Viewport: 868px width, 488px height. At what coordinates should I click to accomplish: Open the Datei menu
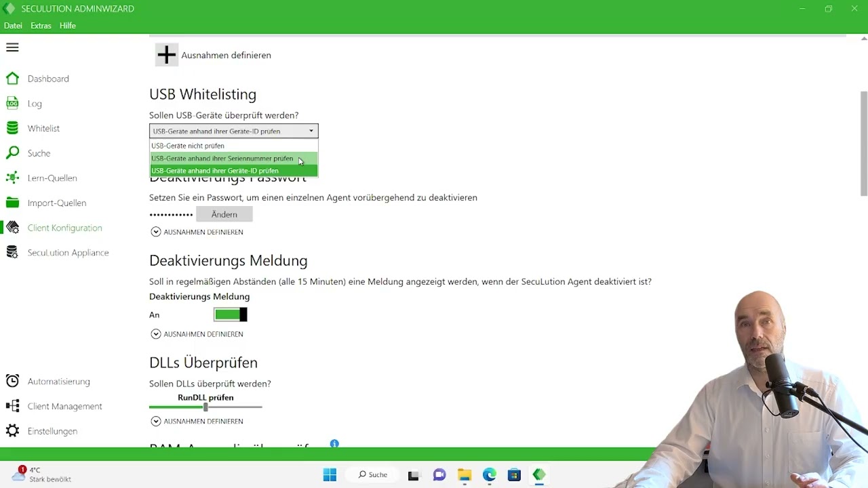click(x=13, y=26)
